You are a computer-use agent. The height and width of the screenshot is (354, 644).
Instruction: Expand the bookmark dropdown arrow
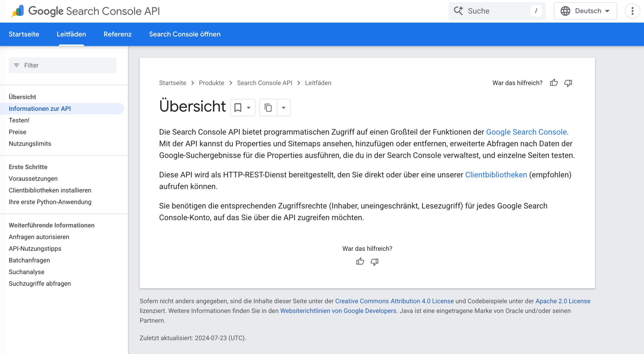click(x=249, y=108)
